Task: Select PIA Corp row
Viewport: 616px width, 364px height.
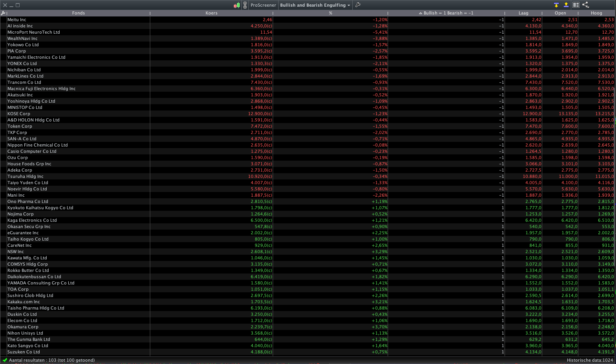Action: [x=308, y=51]
